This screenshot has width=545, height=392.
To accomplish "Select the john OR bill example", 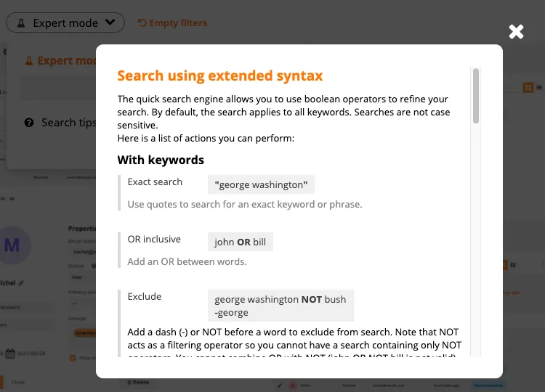I will click(x=240, y=242).
